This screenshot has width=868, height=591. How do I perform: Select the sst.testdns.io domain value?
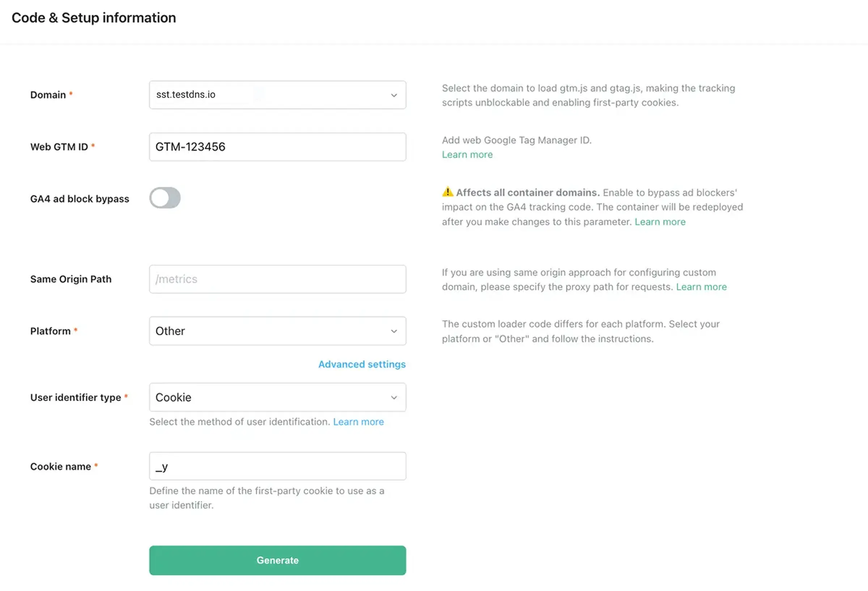click(x=186, y=94)
